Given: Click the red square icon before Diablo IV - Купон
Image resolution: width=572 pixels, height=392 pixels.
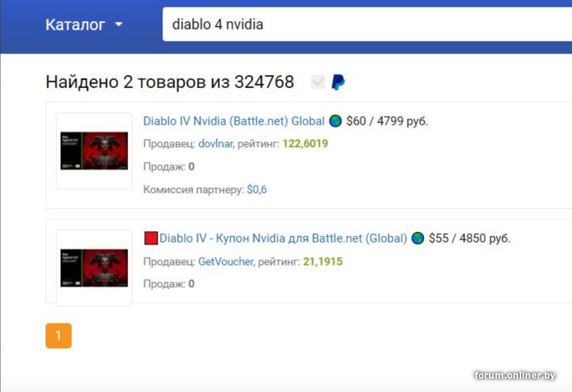Looking at the screenshot, I should click(x=151, y=238).
